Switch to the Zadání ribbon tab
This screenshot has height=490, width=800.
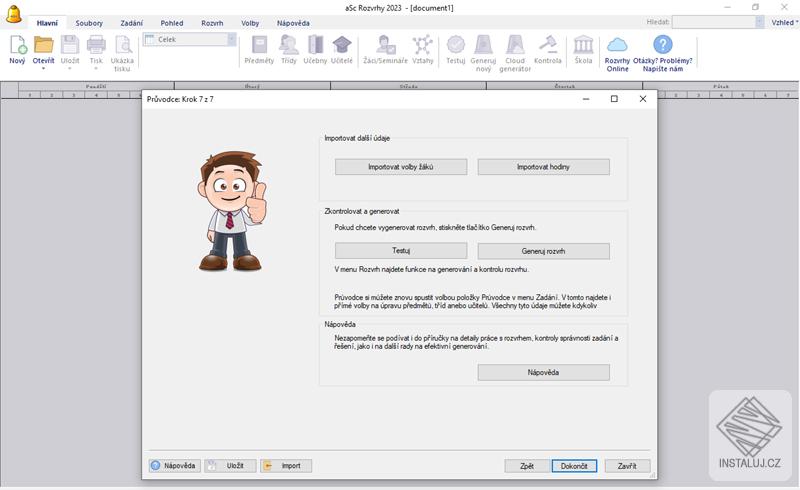coord(131,22)
